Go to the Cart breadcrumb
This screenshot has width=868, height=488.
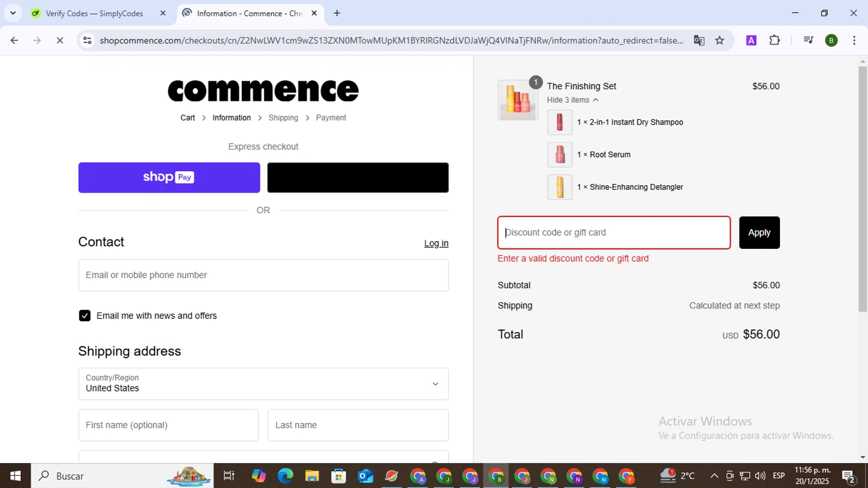click(187, 118)
